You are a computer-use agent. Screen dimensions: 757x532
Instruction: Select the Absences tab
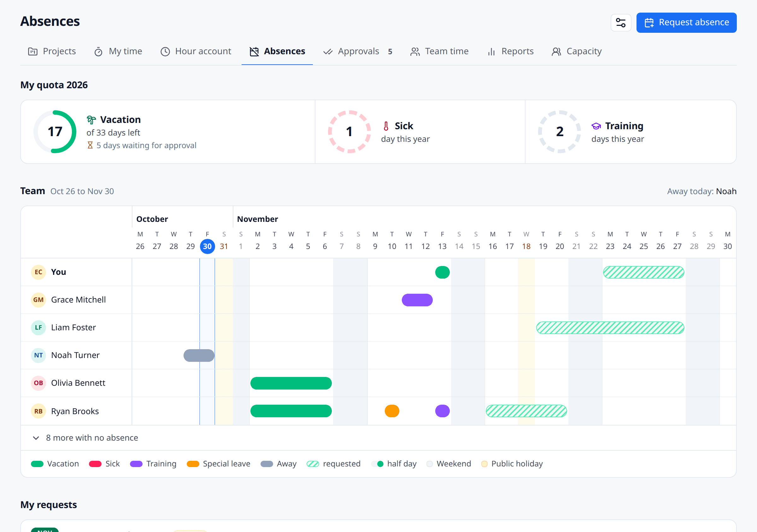click(x=277, y=51)
